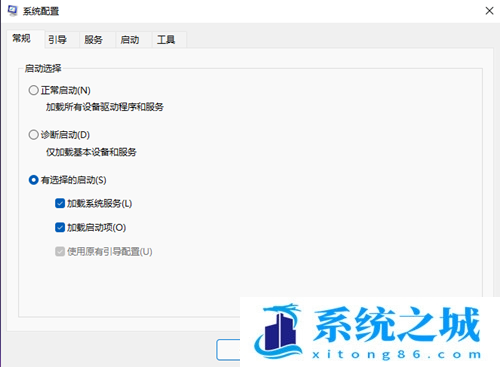Click the 启动选择 group label
This screenshot has width=500, height=367.
point(43,69)
